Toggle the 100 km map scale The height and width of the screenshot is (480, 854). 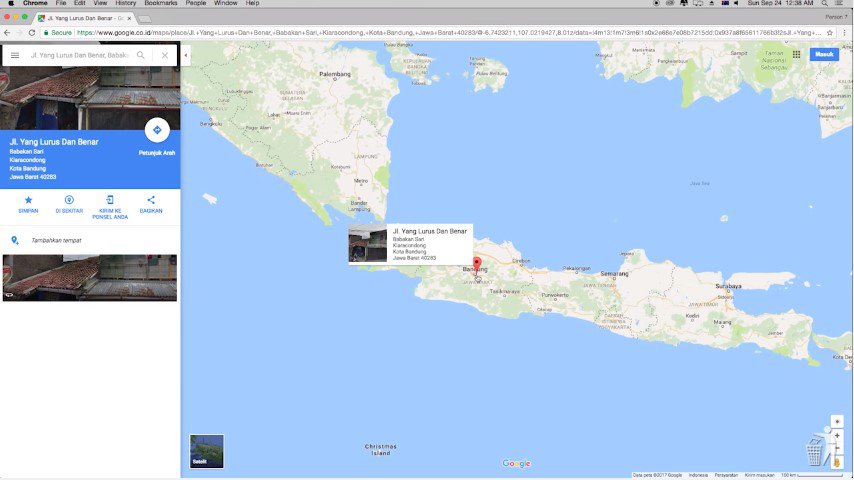pyautogui.click(x=812, y=475)
